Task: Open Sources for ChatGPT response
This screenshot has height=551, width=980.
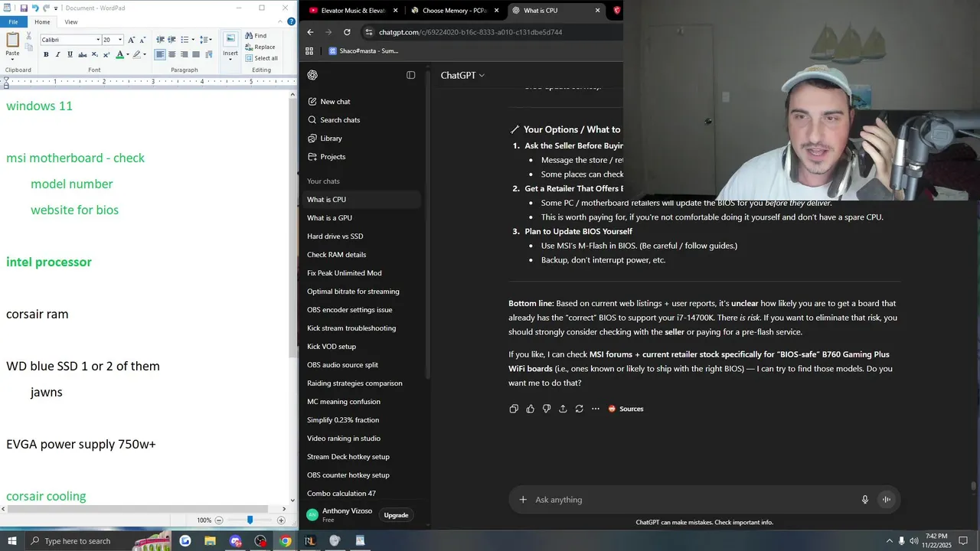Action: 626,409
